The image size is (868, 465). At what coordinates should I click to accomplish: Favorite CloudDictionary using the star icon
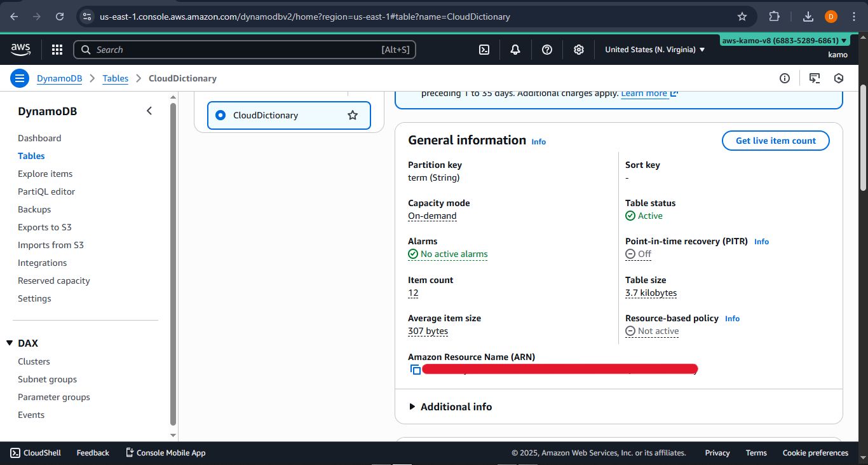353,115
